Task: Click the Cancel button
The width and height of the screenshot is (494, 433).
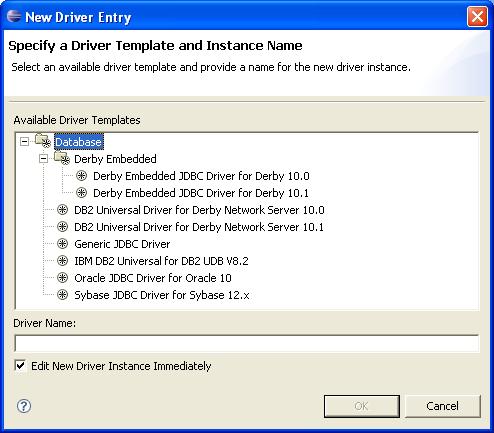Action: (x=443, y=406)
